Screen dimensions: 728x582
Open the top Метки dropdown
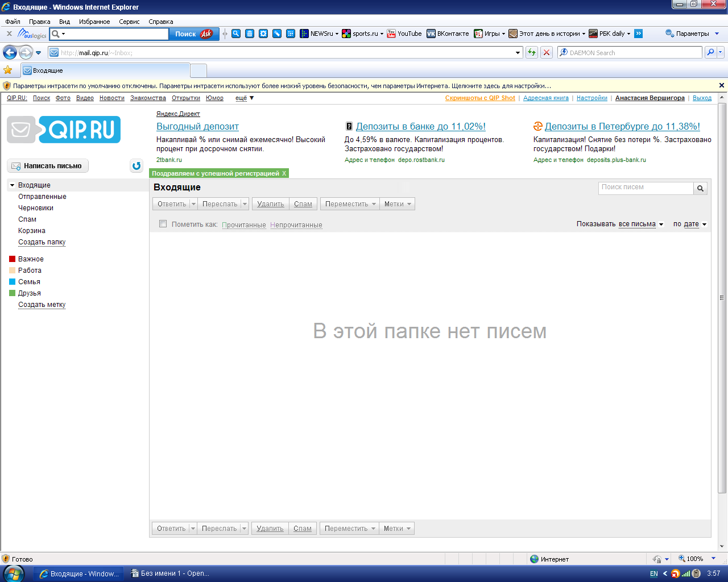[397, 204]
